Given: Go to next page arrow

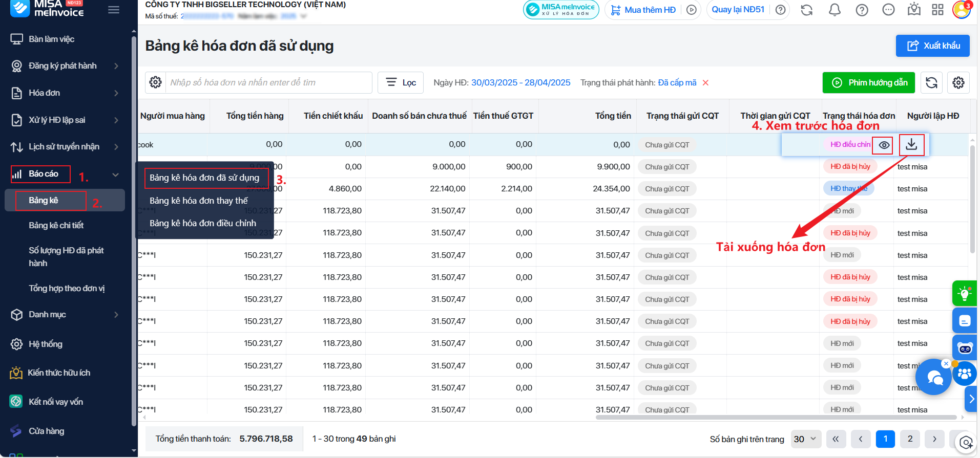Looking at the screenshot, I should click(x=934, y=439).
